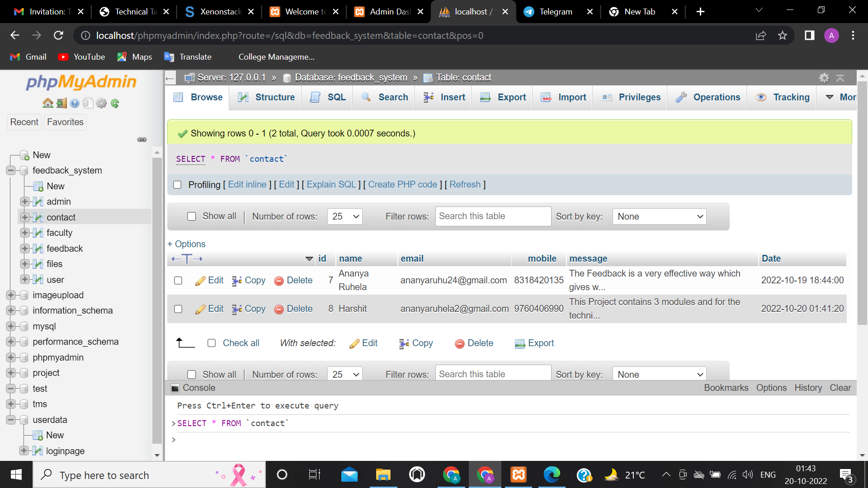This screenshot has height=488, width=868.
Task: Open the Console panel icon at bottom
Action: (x=175, y=388)
